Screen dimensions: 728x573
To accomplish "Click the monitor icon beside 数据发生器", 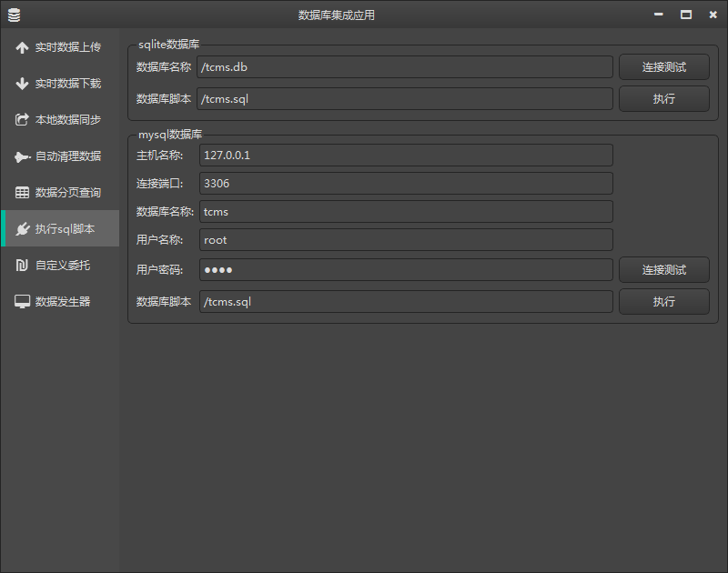I will 22,302.
